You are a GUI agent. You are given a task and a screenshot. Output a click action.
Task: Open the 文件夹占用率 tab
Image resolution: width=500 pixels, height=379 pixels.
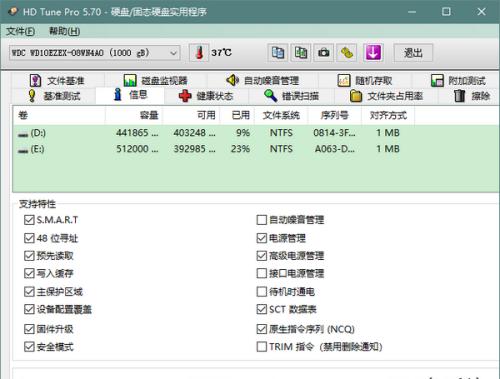click(x=387, y=96)
